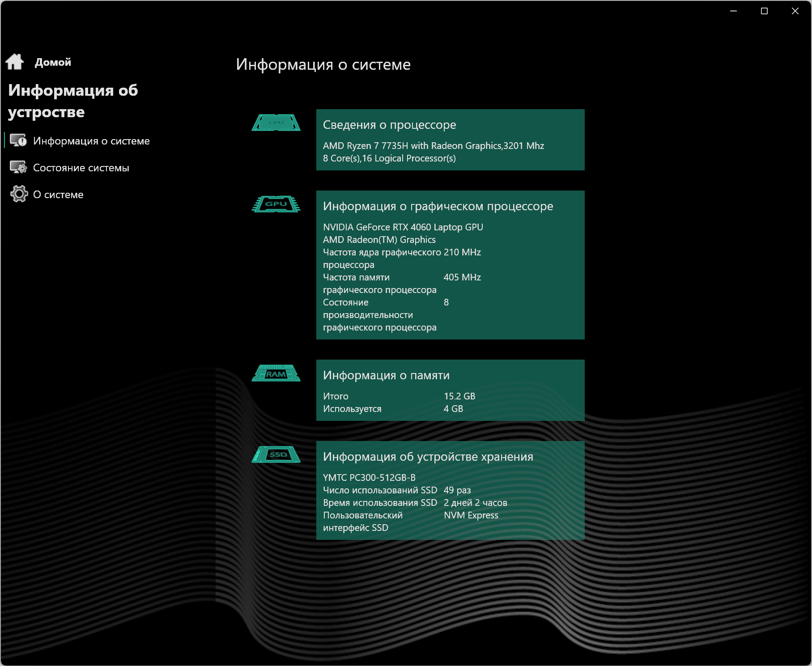The width and height of the screenshot is (812, 666).
Task: Open Информация о системе sidebar item
Action: (x=91, y=141)
